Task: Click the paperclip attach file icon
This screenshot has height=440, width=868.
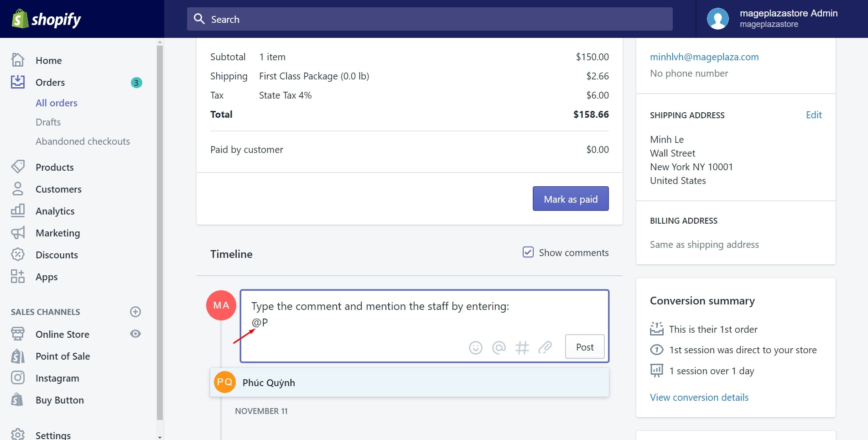Action: (x=545, y=348)
